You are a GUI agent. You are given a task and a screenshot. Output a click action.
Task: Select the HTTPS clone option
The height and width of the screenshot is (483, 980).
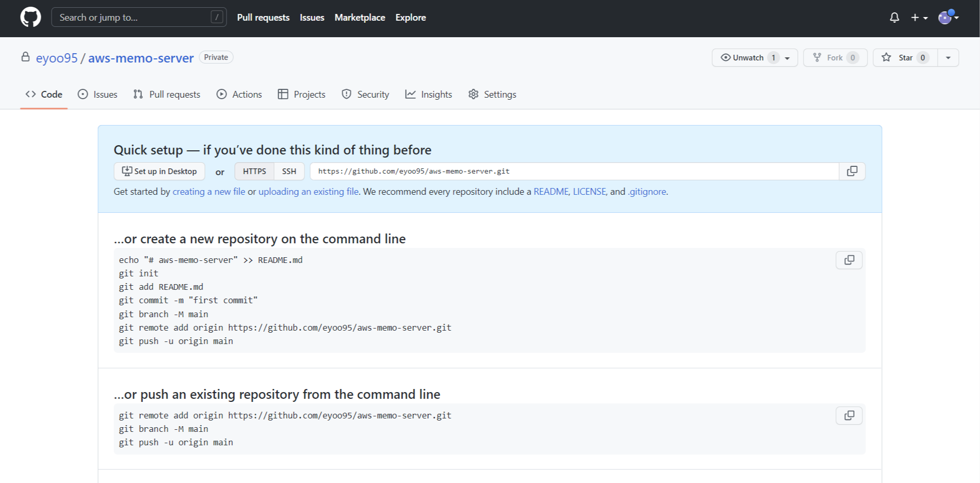tap(254, 172)
